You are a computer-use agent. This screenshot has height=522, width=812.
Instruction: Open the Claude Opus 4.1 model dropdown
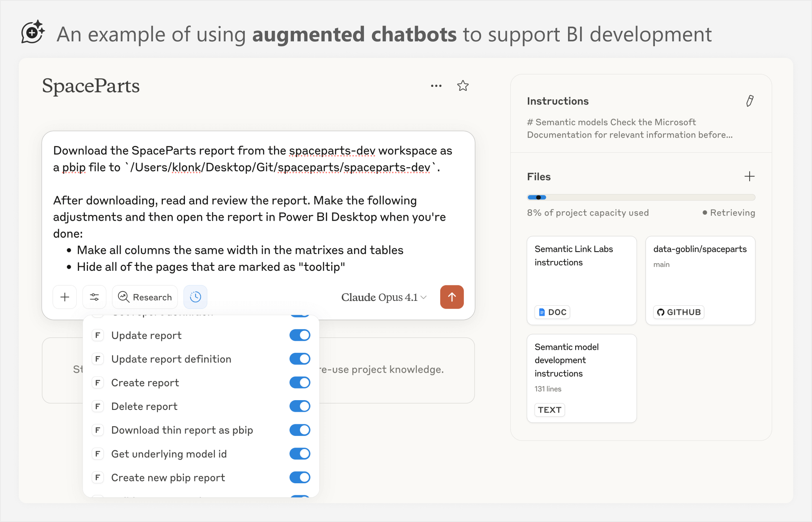384,297
